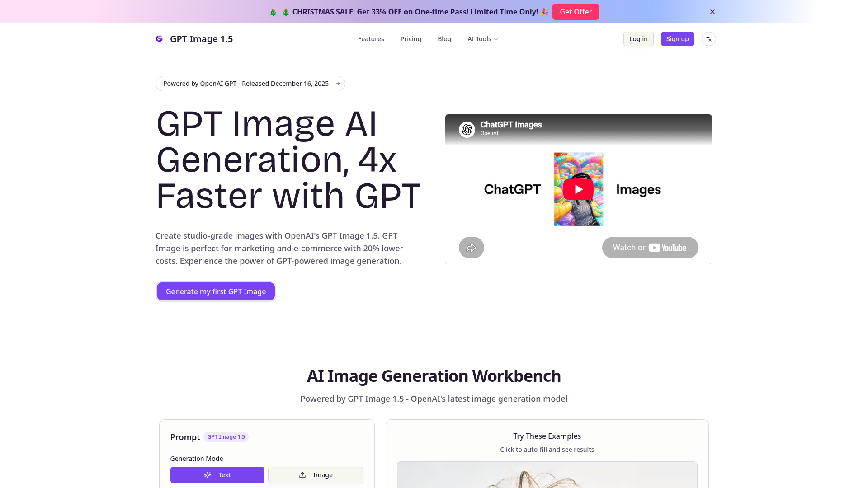Open the OpenAI channel avatar icon
868x488 pixels.
tap(467, 130)
